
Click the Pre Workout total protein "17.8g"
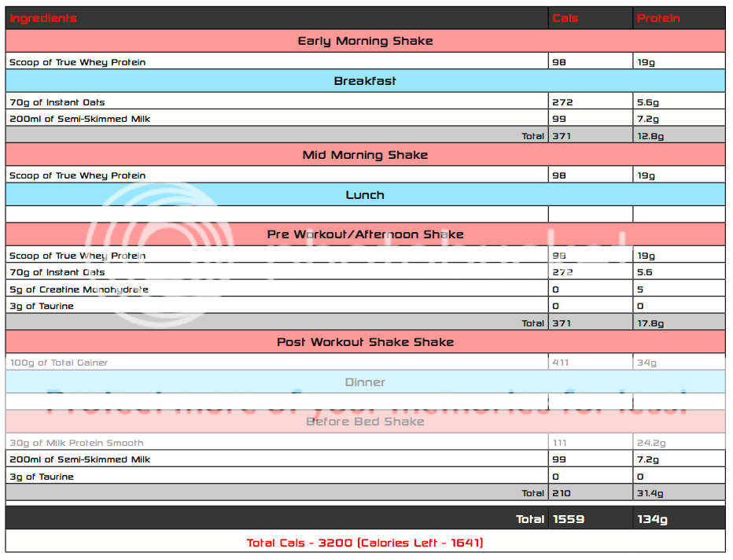pyautogui.click(x=650, y=323)
